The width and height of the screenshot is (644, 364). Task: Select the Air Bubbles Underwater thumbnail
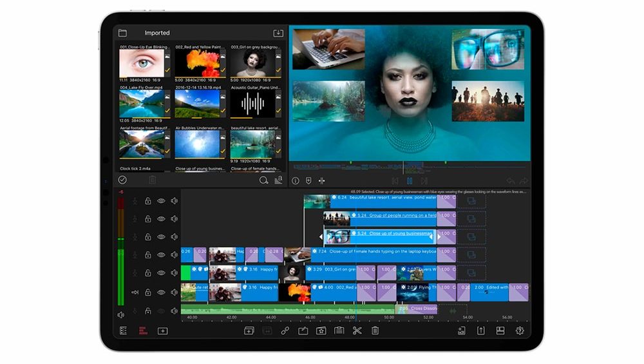196,144
